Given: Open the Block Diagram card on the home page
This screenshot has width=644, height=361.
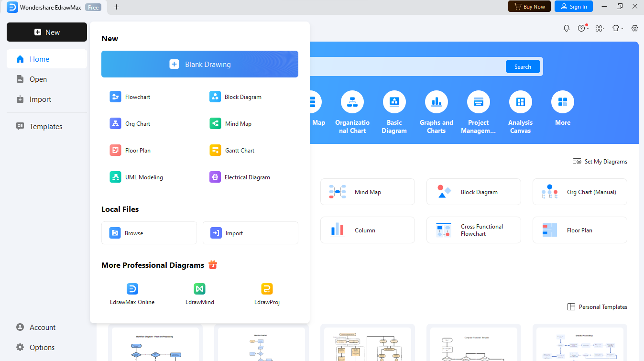Looking at the screenshot, I should [x=474, y=192].
